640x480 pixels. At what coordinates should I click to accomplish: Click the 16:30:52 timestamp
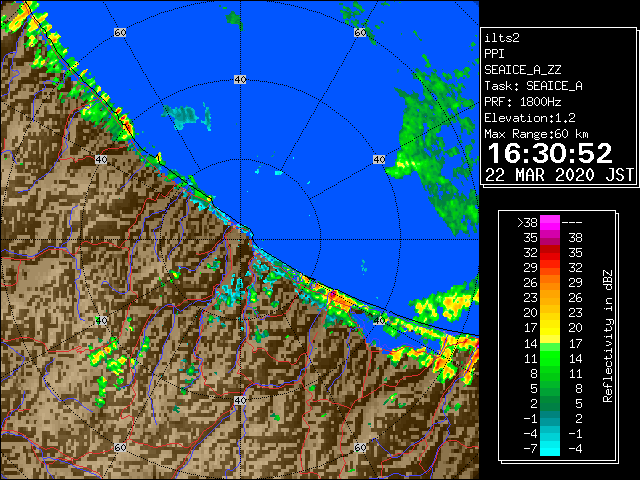pyautogui.click(x=550, y=153)
